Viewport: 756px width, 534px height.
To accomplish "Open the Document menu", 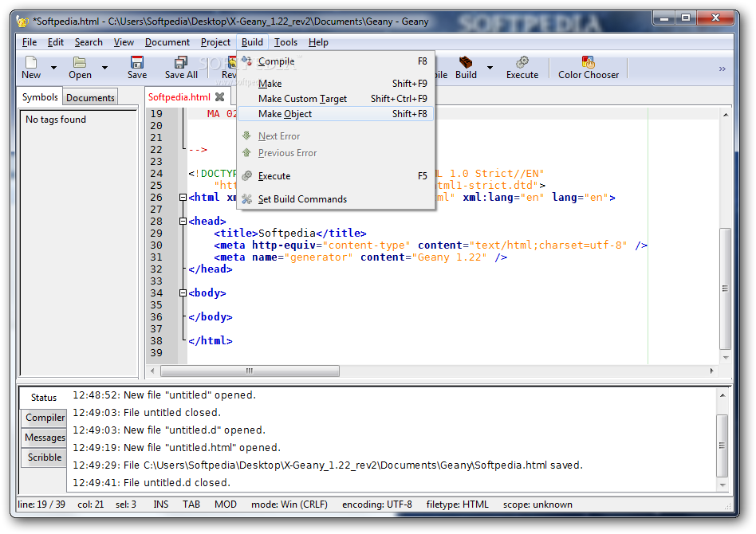I will coord(167,42).
